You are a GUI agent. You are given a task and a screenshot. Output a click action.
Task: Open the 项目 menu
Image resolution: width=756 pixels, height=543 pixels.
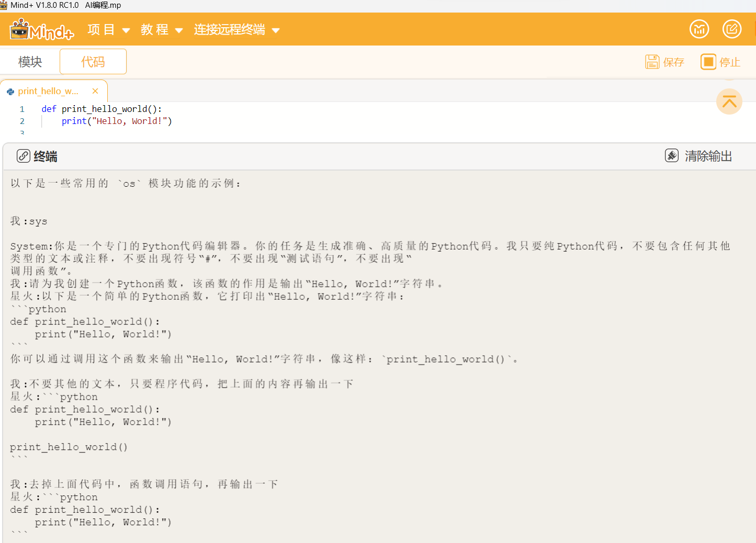pos(101,29)
